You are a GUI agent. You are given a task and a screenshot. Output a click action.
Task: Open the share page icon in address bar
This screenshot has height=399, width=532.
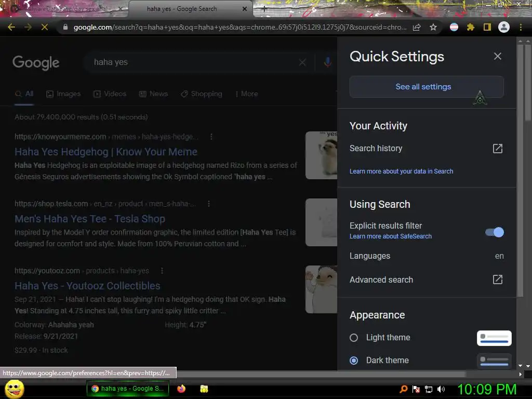click(417, 27)
